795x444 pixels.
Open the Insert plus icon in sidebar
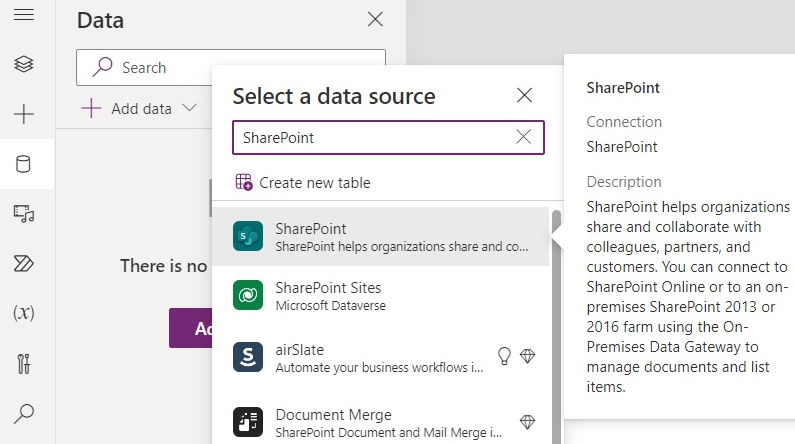click(24, 114)
